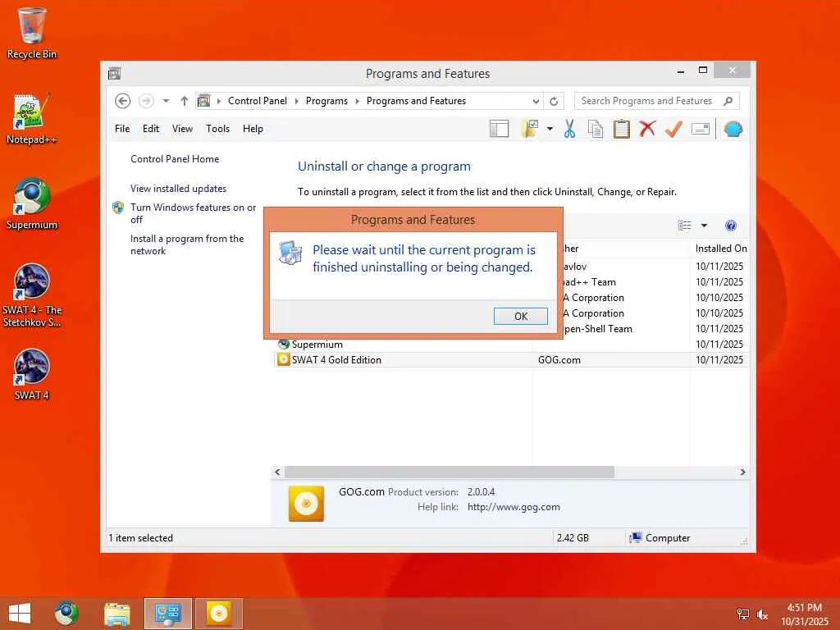Click the horizontal scrollbar thumb
This screenshot has height=630, width=840.
(449, 472)
